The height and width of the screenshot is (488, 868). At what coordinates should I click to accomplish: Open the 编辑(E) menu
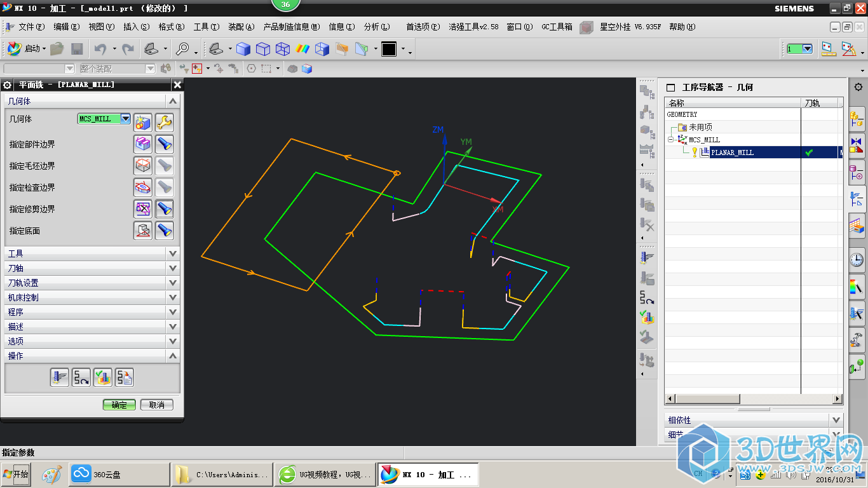(66, 27)
